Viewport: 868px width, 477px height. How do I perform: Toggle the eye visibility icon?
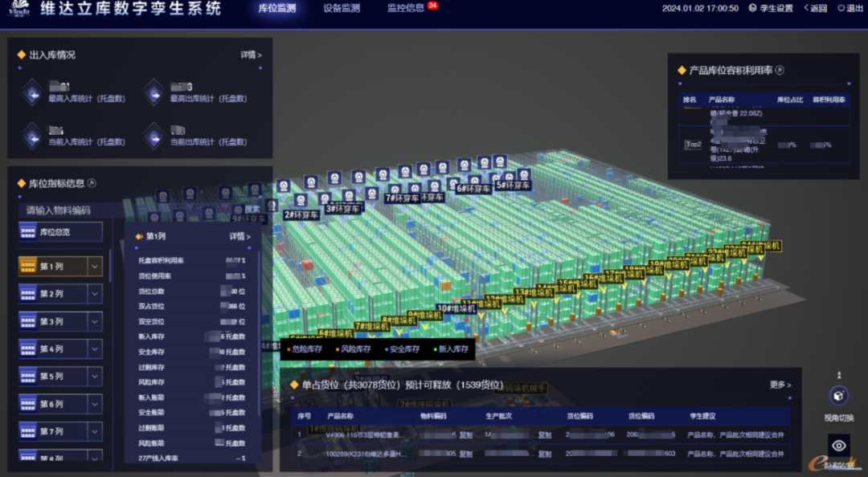pos(838,446)
